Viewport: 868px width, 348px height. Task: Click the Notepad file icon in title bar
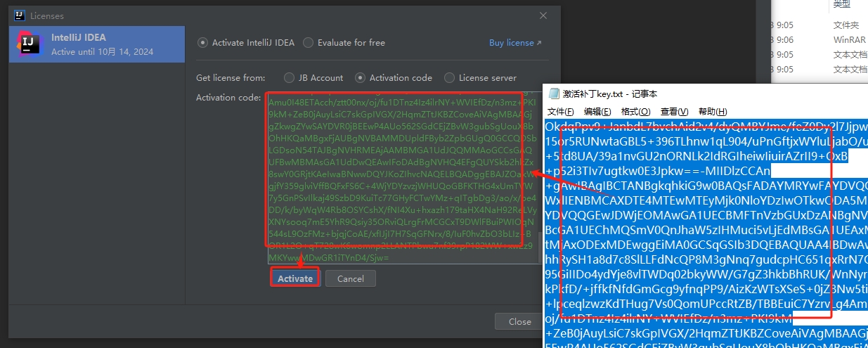pos(554,94)
